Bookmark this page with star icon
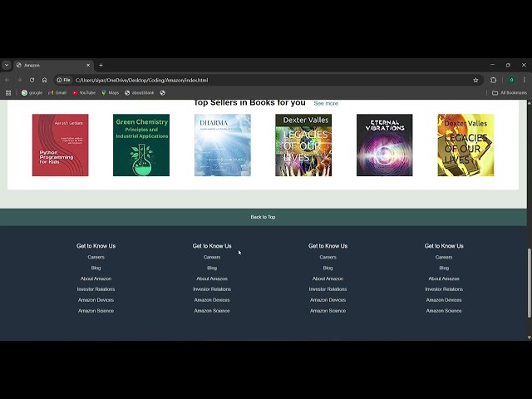Viewport: 532px width, 399px height. (x=475, y=80)
